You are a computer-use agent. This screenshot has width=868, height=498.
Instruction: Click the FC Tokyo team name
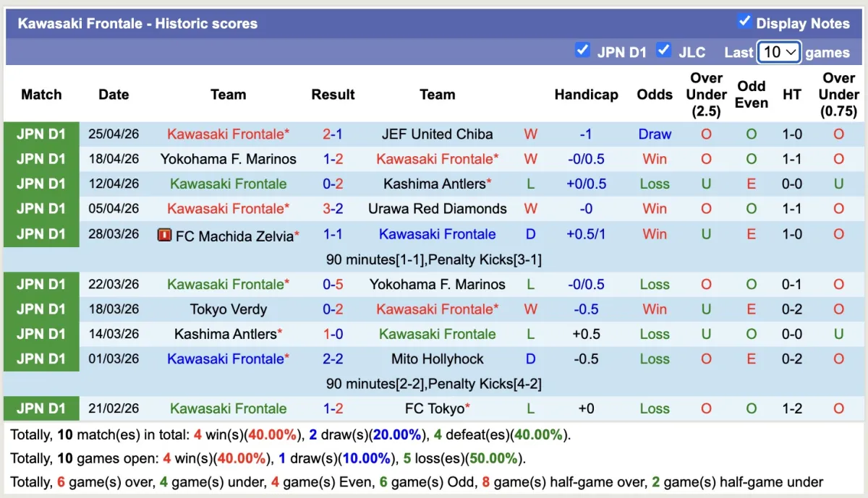pos(434,409)
